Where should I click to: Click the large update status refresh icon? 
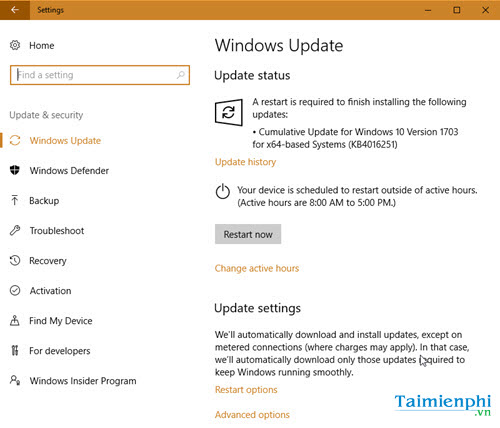(229, 112)
